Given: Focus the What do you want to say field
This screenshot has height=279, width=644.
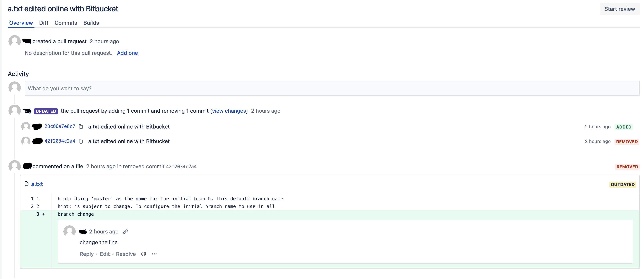Looking at the screenshot, I should click(x=332, y=88).
